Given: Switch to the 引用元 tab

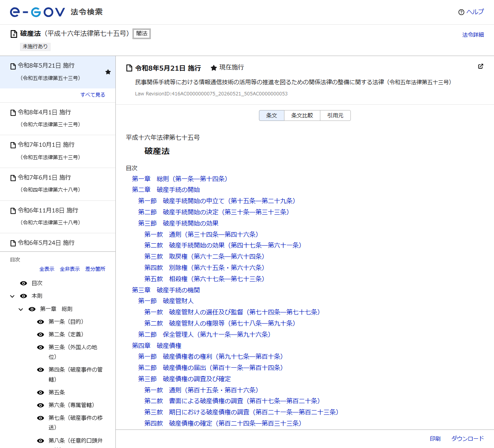Looking at the screenshot, I should coord(335,115).
